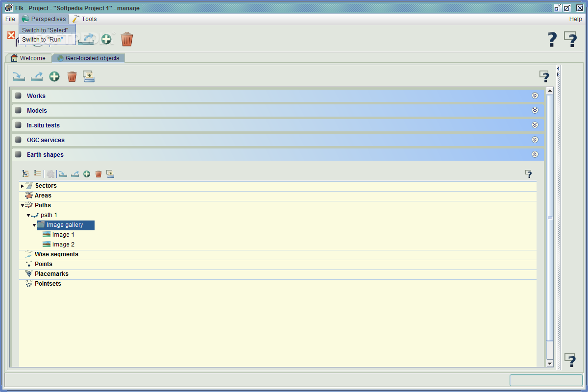Click the large trash can delete icon
This screenshot has height=392, width=588.
click(127, 39)
